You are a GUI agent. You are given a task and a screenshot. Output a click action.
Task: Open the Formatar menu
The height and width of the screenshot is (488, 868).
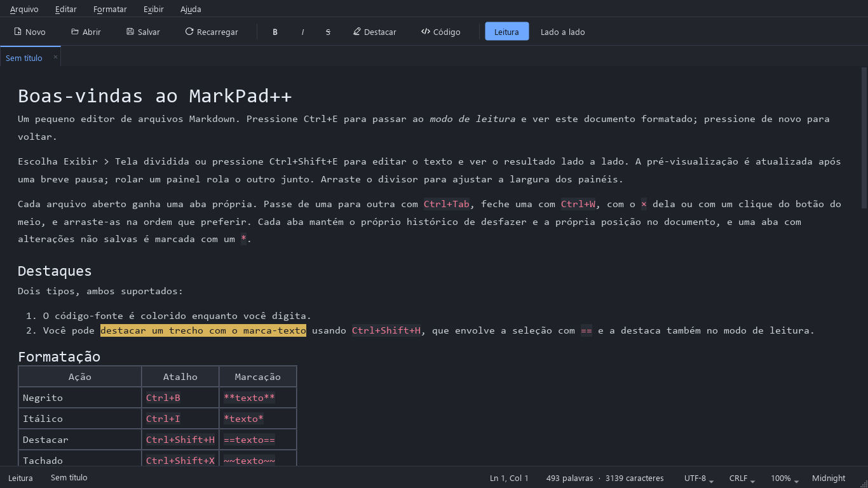(110, 10)
